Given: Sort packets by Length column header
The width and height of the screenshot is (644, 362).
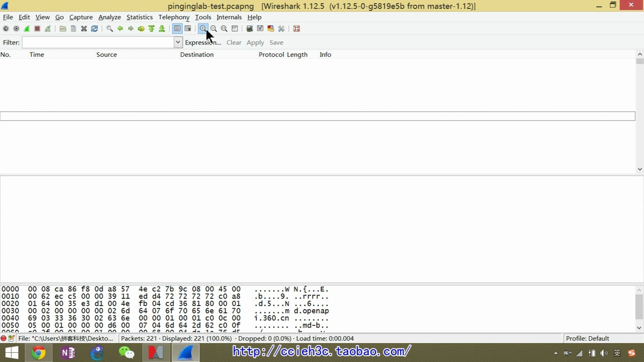Looking at the screenshot, I should pos(297,55).
